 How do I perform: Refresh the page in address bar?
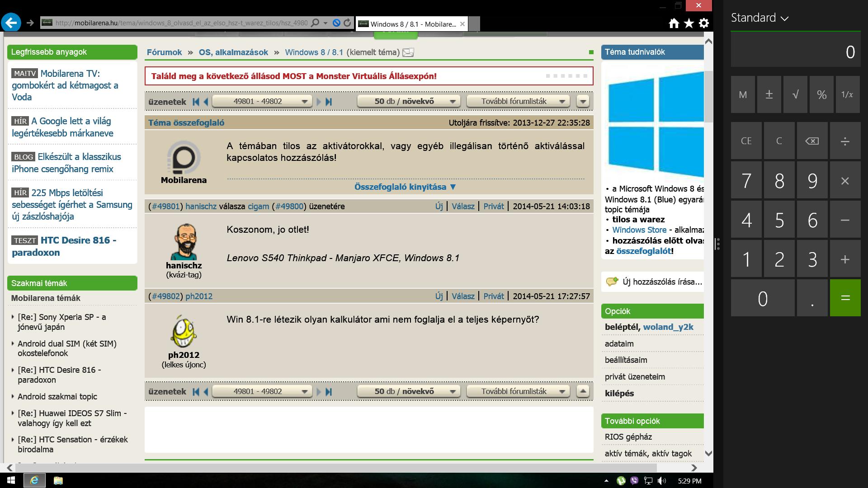pos(347,23)
